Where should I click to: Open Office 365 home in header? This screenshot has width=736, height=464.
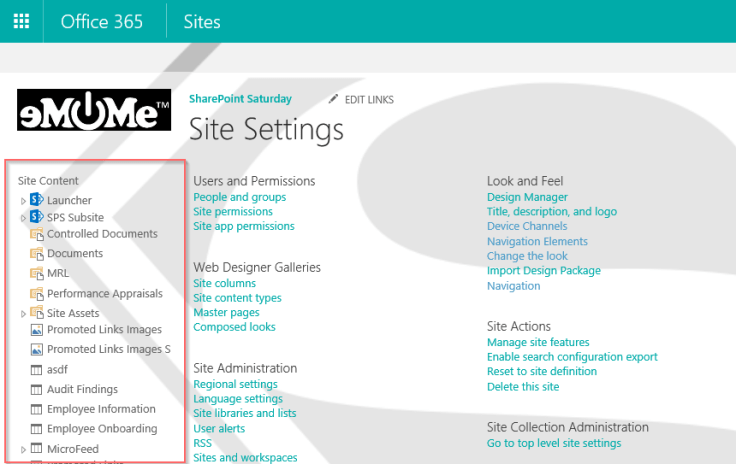101,22
